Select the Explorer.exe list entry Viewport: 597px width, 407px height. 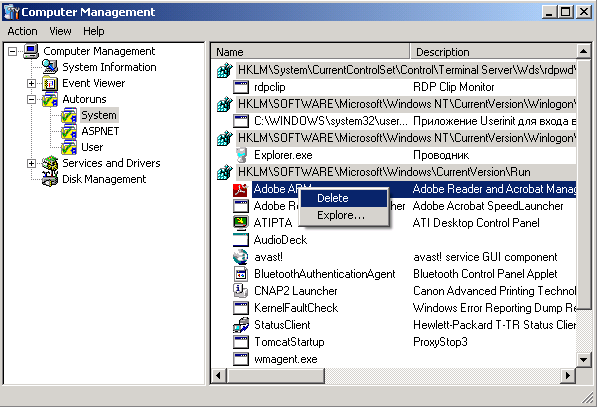pos(283,155)
